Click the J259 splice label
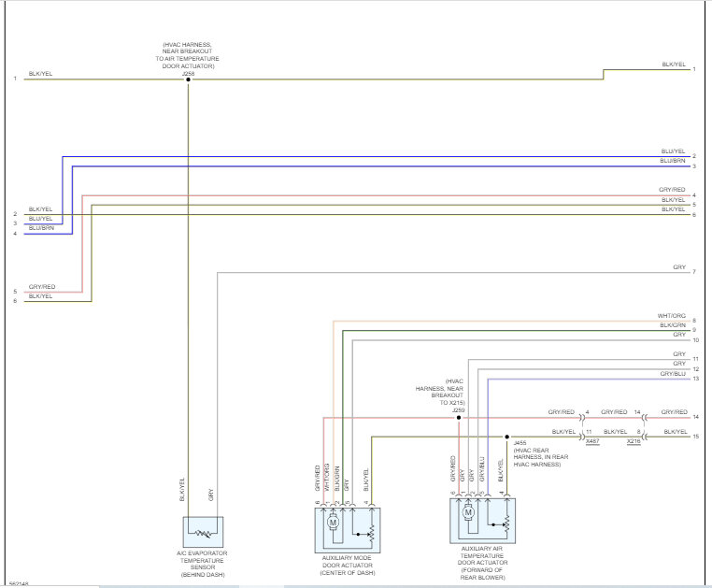712x588 pixels. pyautogui.click(x=458, y=410)
